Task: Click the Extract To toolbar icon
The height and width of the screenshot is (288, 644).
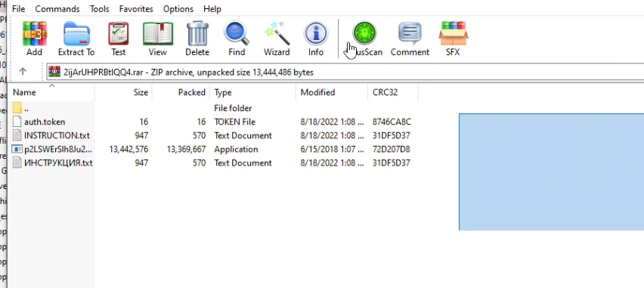Action: (76, 34)
